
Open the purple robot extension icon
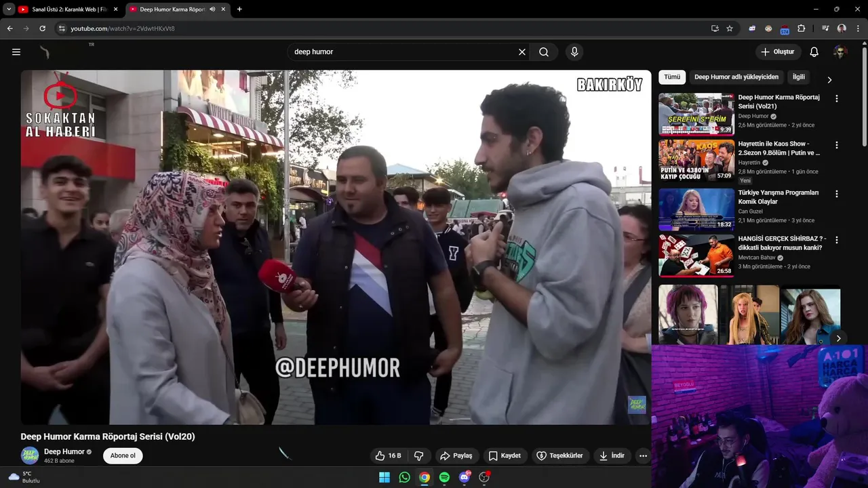[x=752, y=28]
